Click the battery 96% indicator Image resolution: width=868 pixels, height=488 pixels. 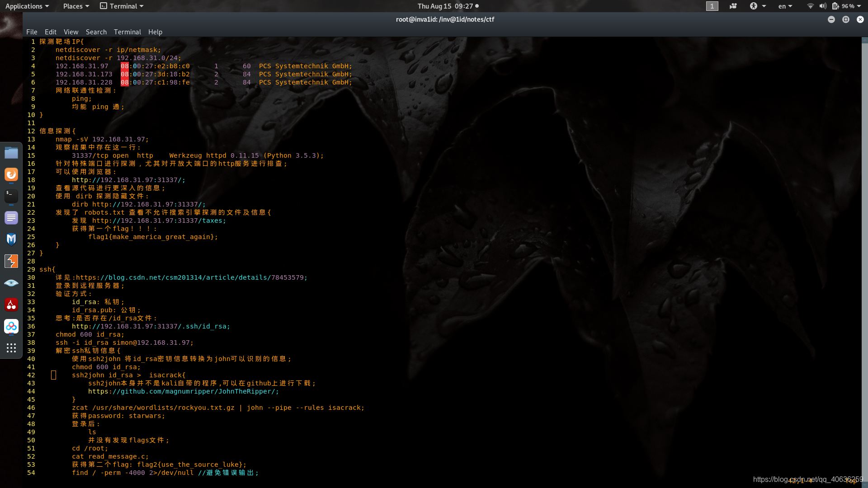click(844, 6)
